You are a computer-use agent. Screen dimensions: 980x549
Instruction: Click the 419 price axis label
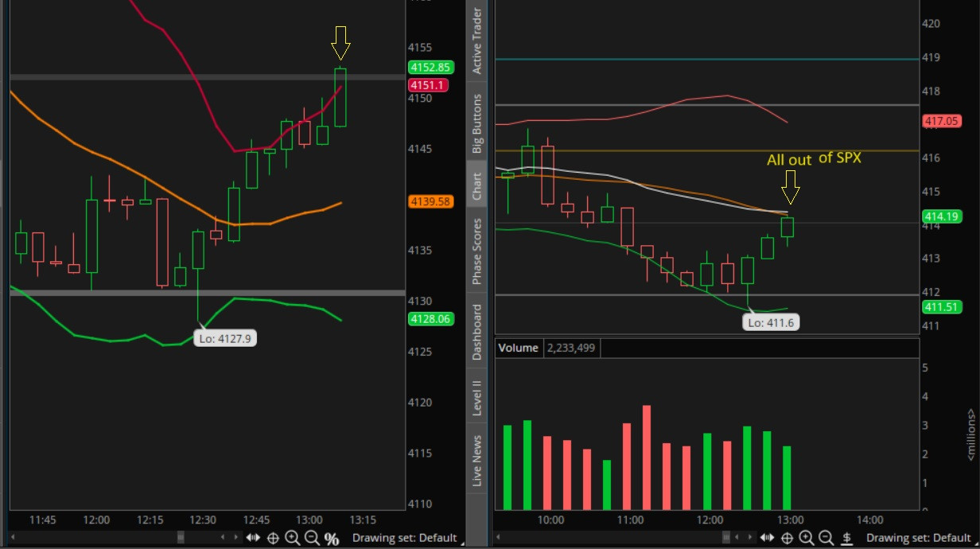[930, 57]
